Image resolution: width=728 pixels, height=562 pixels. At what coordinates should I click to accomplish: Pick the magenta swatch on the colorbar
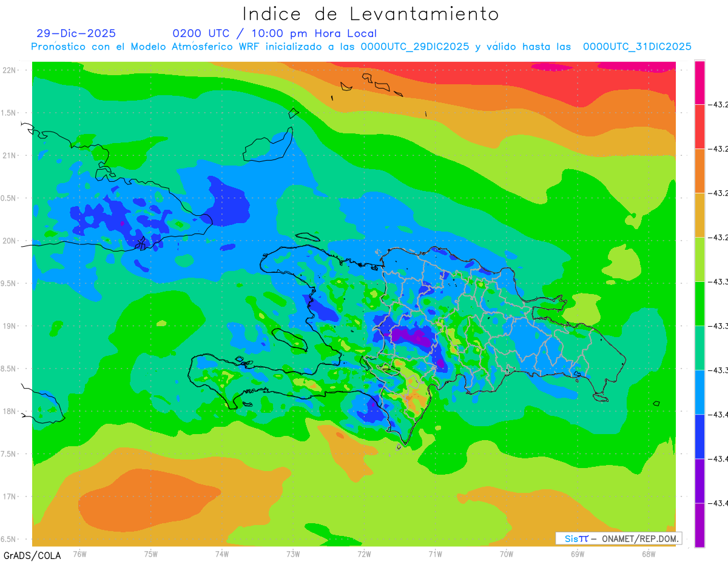699,82
